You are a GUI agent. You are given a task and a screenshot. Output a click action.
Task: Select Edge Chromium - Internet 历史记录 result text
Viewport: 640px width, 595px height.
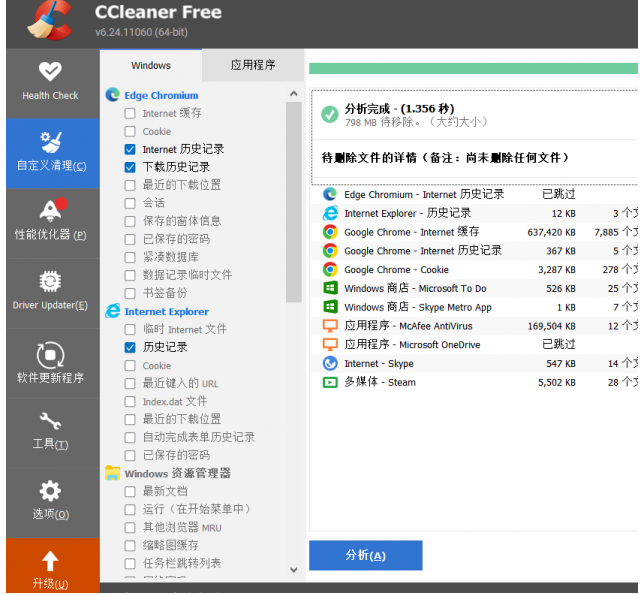pos(424,194)
